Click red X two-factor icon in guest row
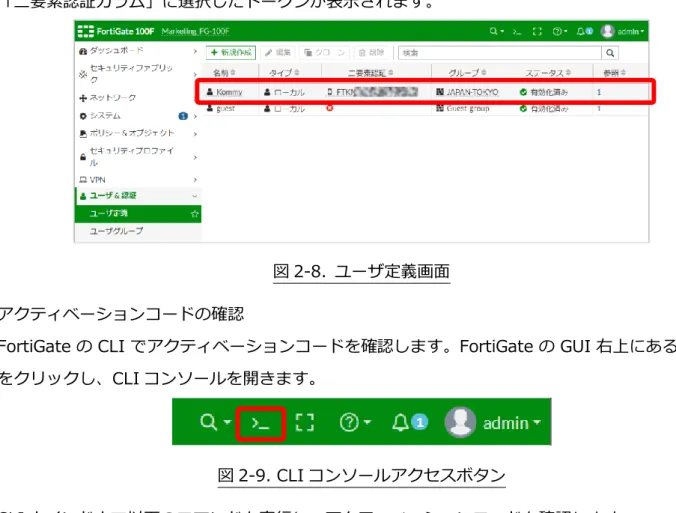The width and height of the screenshot is (676, 513). click(x=330, y=108)
